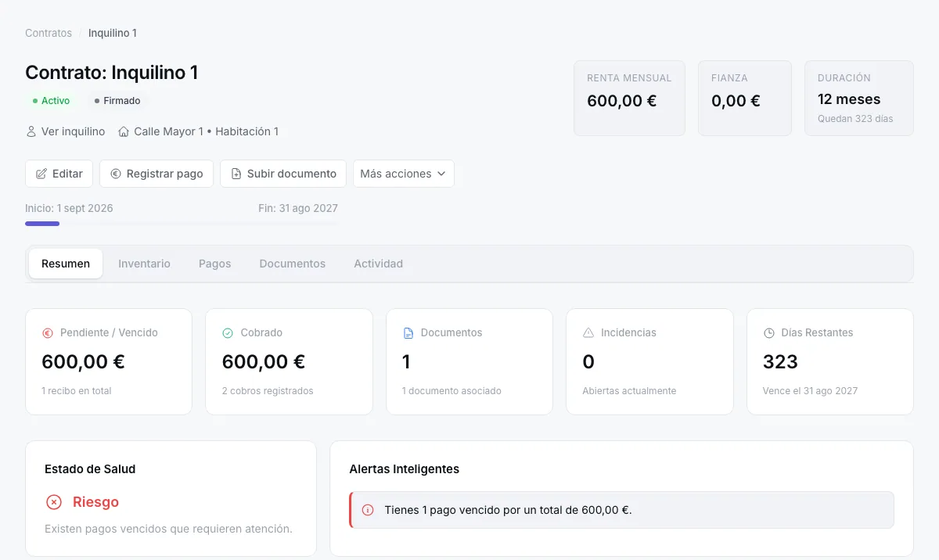
Task: Click the euro icon on Registrar pago
Action: click(x=116, y=174)
